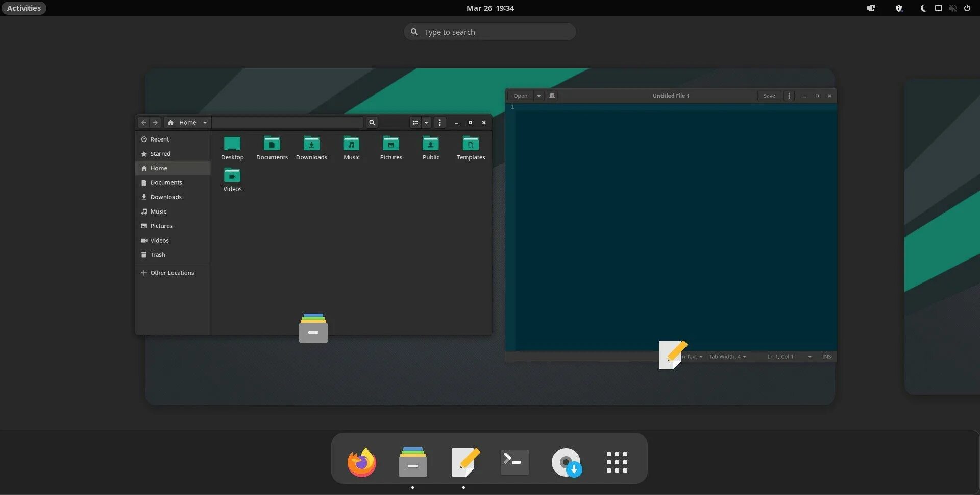Toggle INS insert mode indicator
The height and width of the screenshot is (495, 980).
pyautogui.click(x=826, y=357)
